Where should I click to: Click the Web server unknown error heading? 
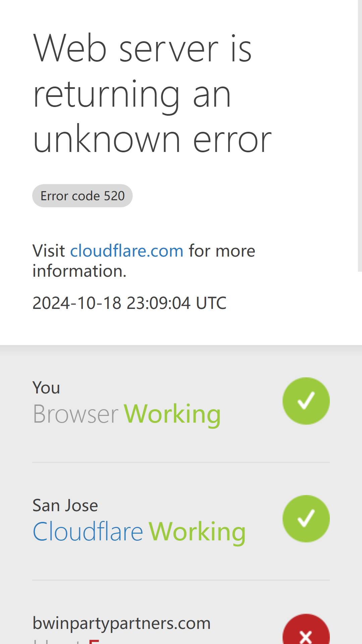click(153, 94)
